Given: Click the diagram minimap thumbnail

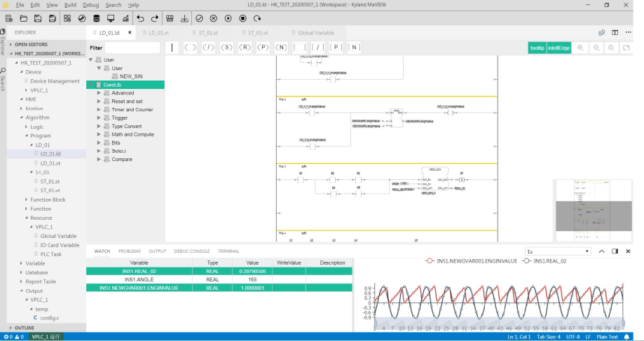Looking at the screenshot, I should tap(594, 210).
